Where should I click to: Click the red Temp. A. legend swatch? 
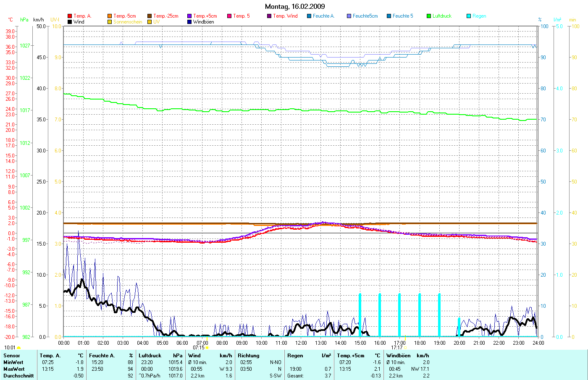(x=70, y=16)
